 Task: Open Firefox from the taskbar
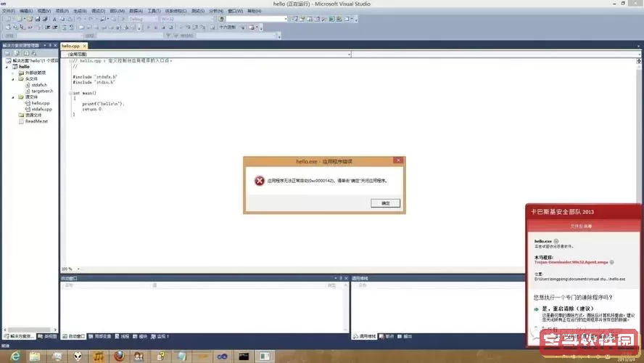[x=119, y=356]
